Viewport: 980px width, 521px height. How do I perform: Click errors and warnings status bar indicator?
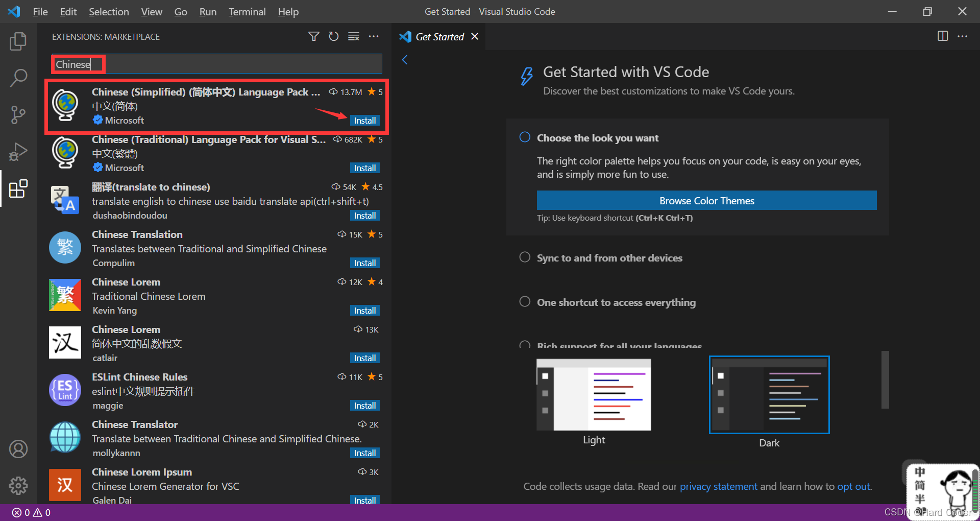click(31, 512)
